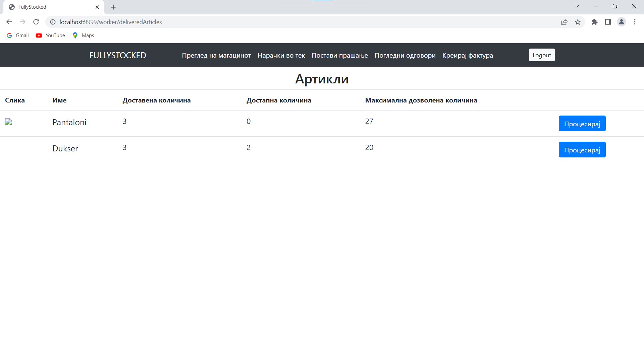This screenshot has width=644, height=345.
Task: Close the FullyStocked tab
Action: tap(97, 7)
